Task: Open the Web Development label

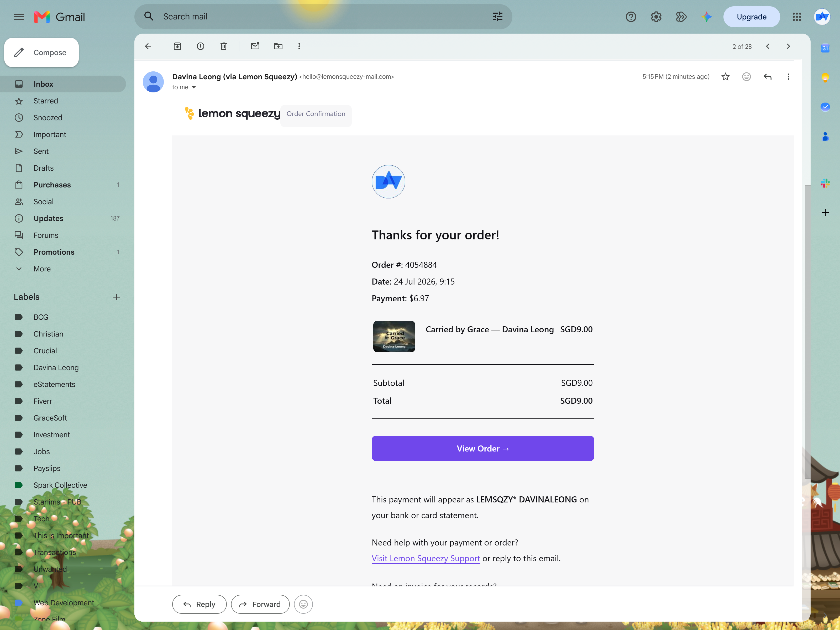Action: (63, 603)
